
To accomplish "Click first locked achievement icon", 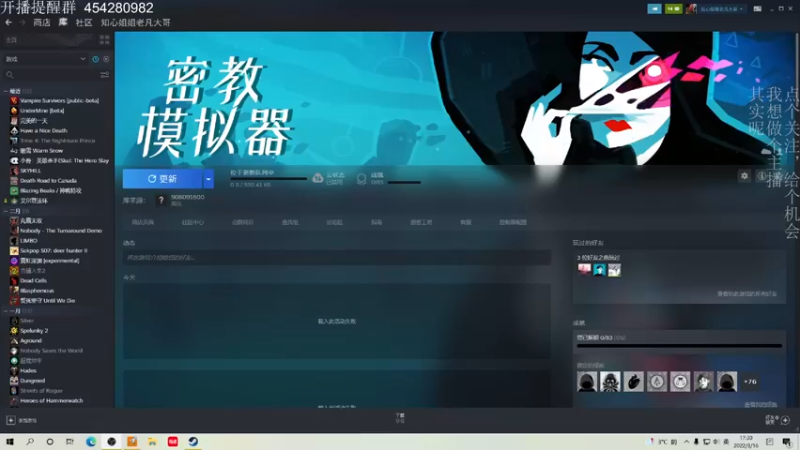I will (587, 382).
